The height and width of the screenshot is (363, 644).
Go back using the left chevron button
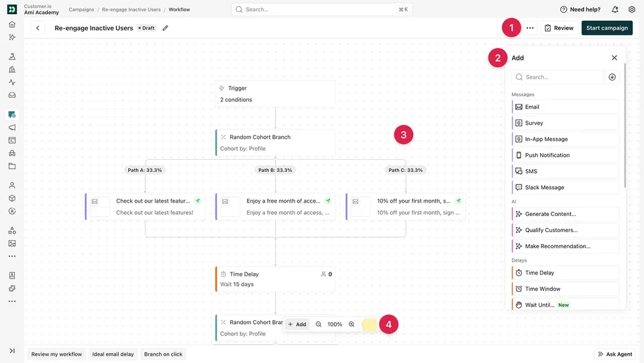(38, 28)
